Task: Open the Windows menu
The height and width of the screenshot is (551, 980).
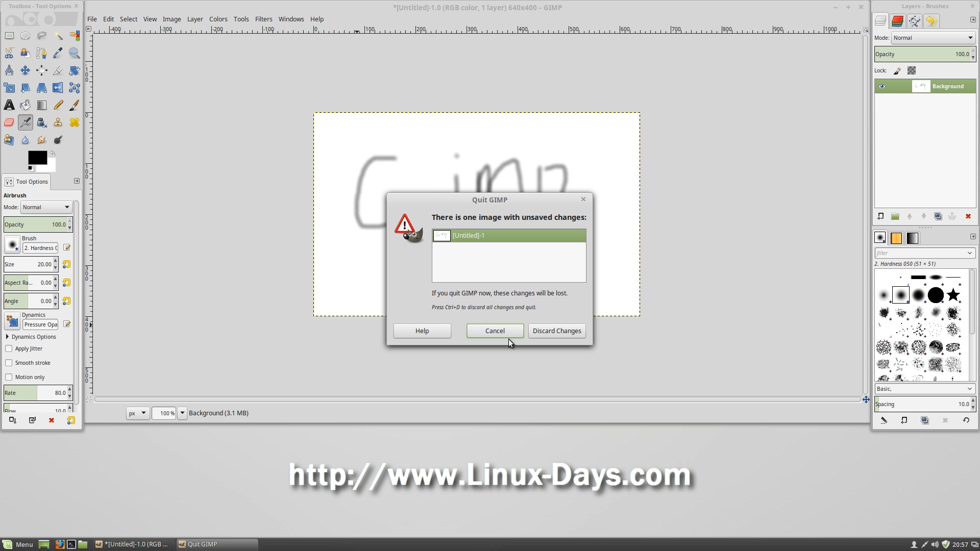Action: point(291,19)
